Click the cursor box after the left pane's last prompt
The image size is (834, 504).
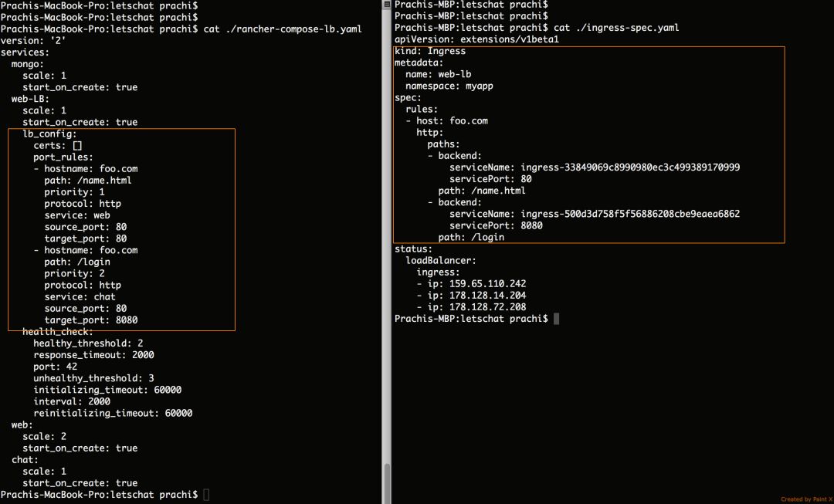[x=206, y=495]
